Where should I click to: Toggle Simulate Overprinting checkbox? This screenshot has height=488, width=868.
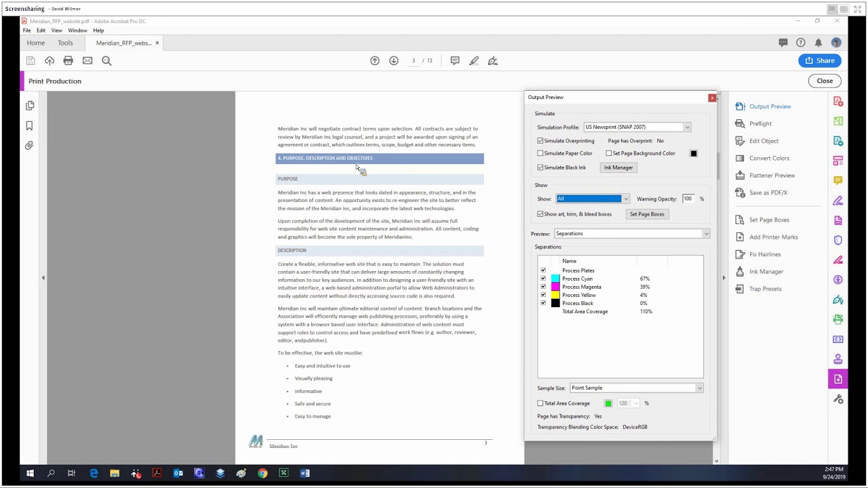click(x=540, y=141)
